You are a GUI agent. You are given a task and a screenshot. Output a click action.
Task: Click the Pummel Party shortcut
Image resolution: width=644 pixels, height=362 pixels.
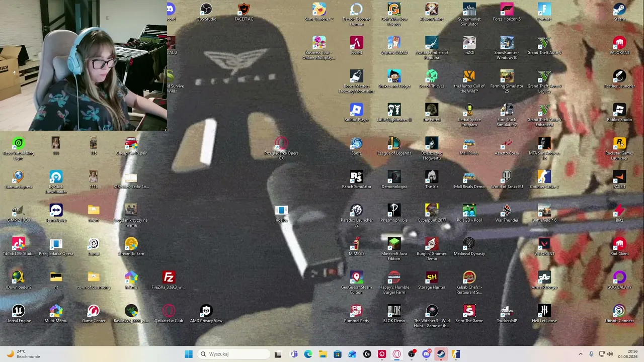point(356,314)
